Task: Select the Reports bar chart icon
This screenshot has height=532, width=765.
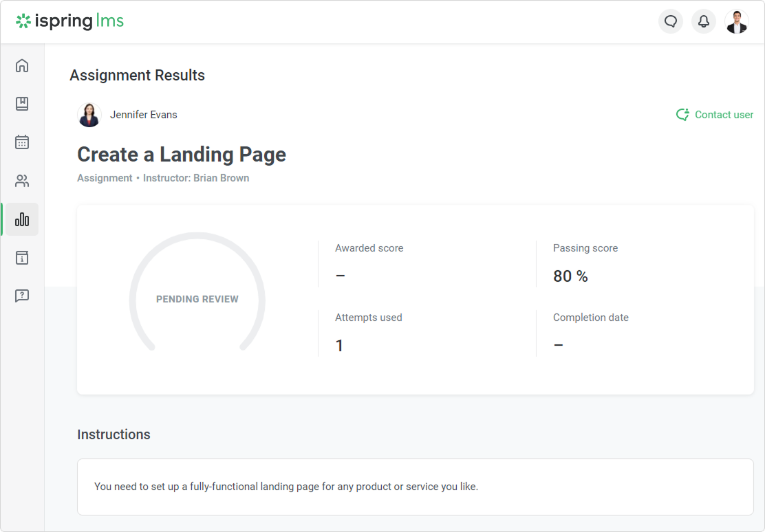Action: tap(22, 219)
